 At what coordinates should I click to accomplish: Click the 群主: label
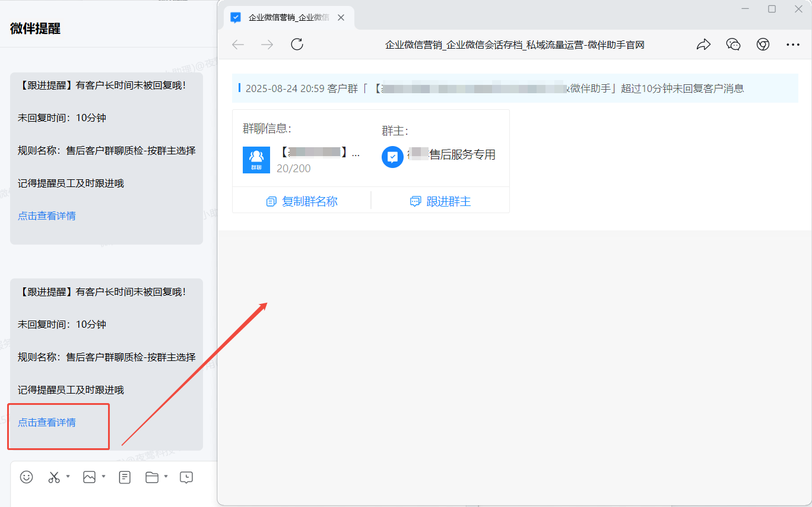(395, 131)
